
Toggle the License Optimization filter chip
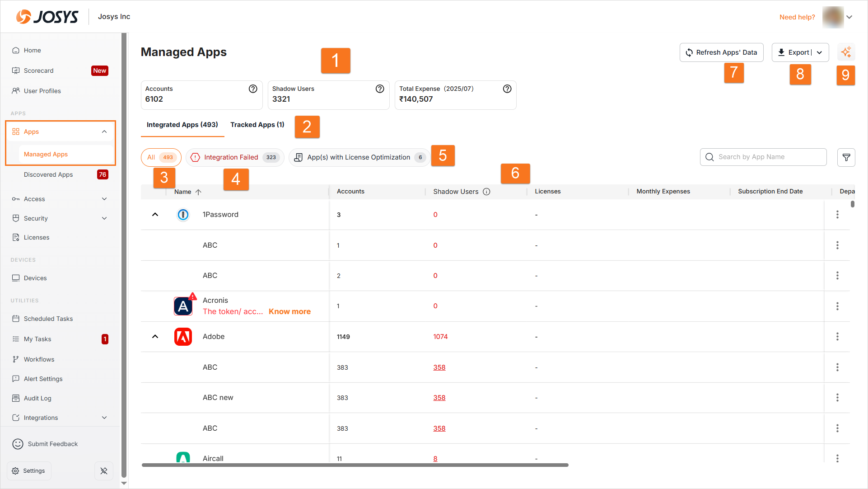[359, 157]
